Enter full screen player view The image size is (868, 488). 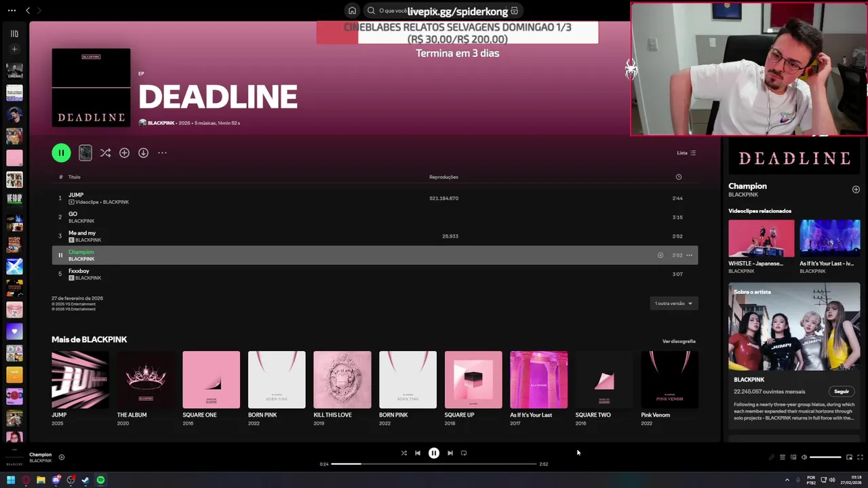(860, 457)
